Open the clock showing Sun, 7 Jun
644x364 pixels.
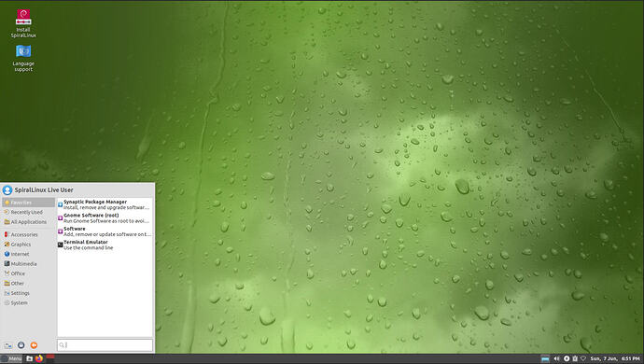pos(615,359)
